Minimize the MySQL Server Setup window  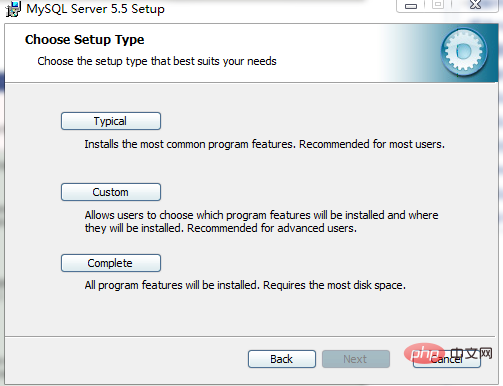click(411, 6)
